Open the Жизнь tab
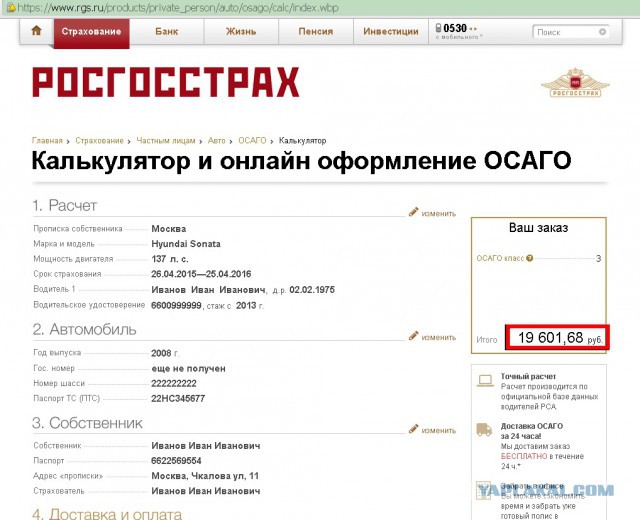The height and width of the screenshot is (520, 640). pos(241,31)
